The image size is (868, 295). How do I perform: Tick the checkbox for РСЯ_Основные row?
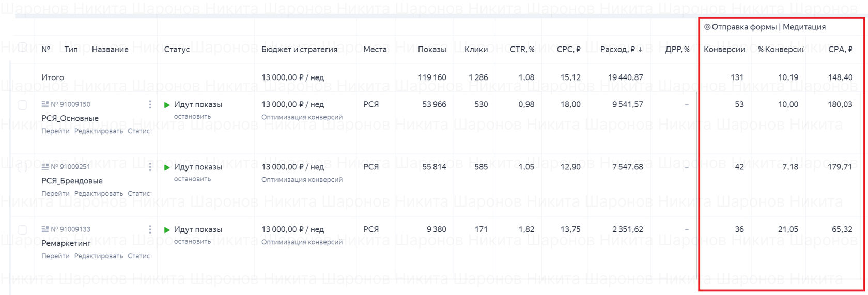pyautogui.click(x=22, y=105)
